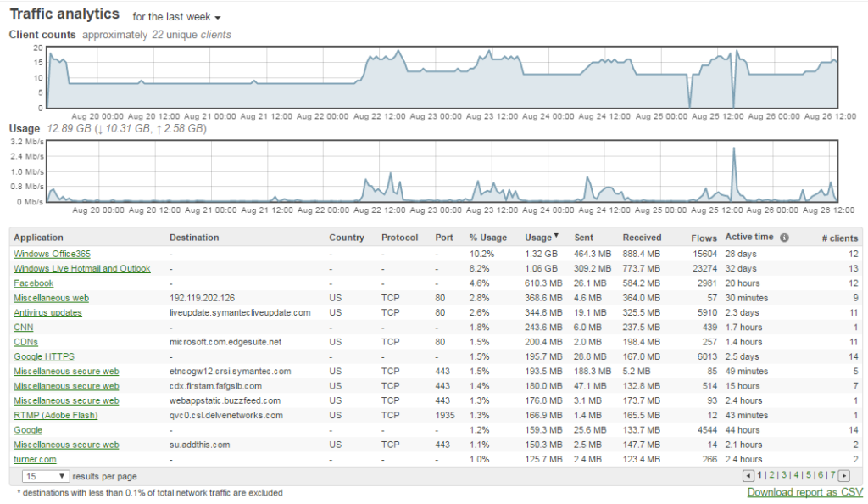868x504 pixels.
Task: Open the turner.com application link
Action: [x=35, y=459]
